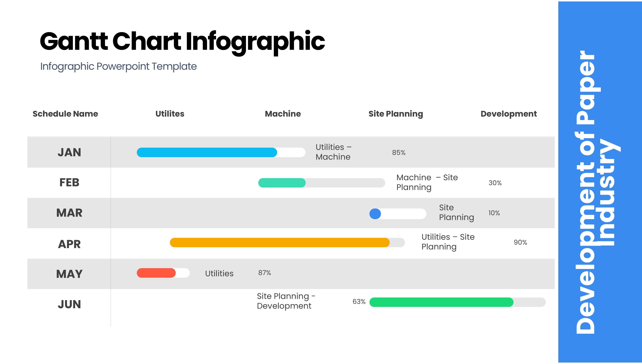Click the red May progress bar
The width and height of the screenshot is (642, 364).
coord(156,273)
